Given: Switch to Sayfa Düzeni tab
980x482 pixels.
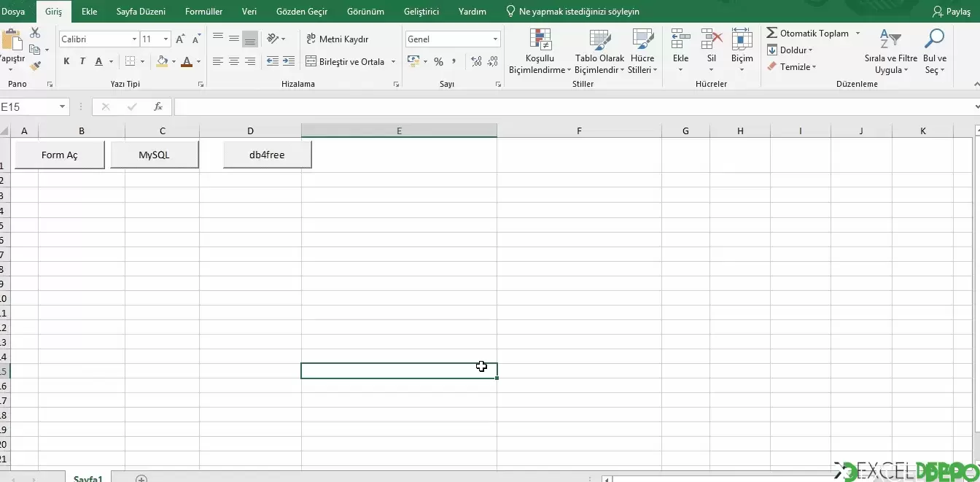Looking at the screenshot, I should point(141,12).
